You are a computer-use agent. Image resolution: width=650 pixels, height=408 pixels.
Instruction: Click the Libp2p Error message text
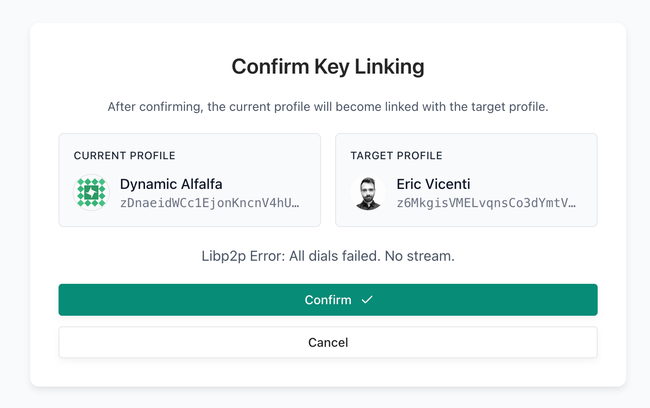[328, 256]
